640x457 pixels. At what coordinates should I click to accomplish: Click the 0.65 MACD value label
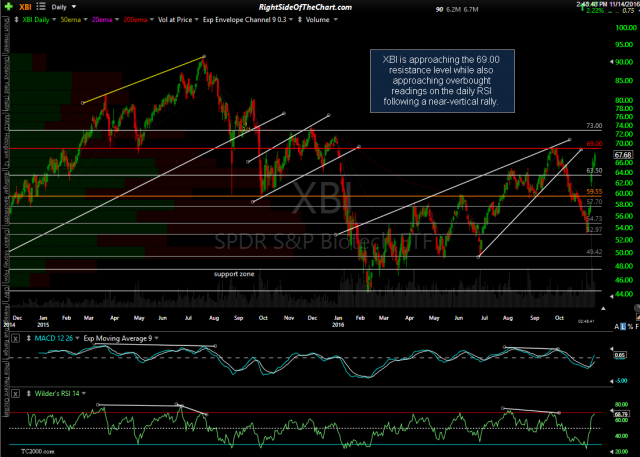click(x=620, y=355)
